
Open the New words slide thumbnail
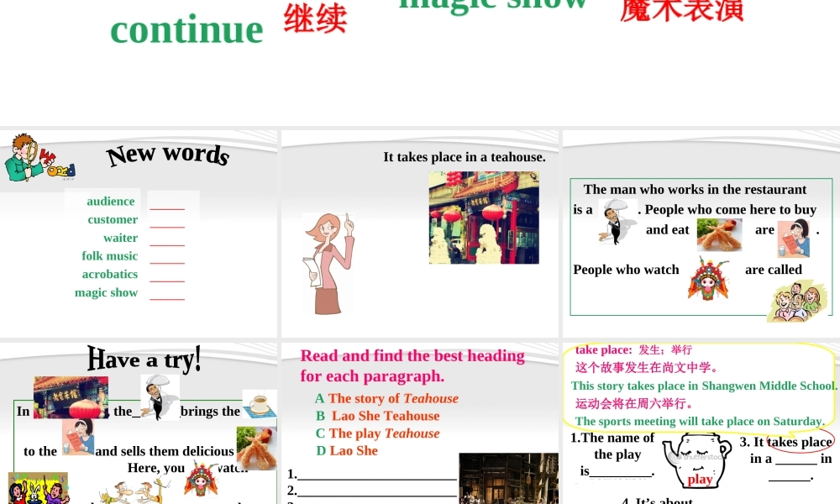139,234
